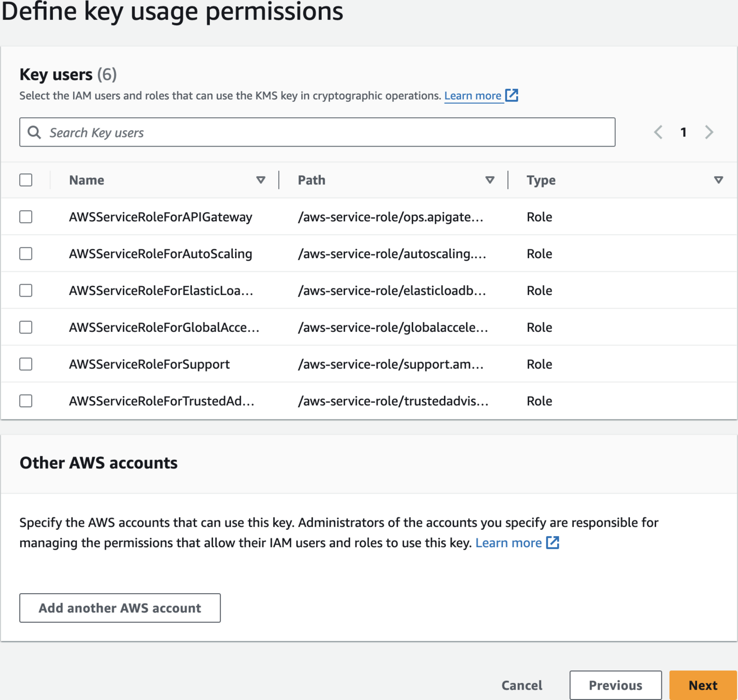Select all key users checkbox in header
The image size is (738, 700).
tap(26, 180)
